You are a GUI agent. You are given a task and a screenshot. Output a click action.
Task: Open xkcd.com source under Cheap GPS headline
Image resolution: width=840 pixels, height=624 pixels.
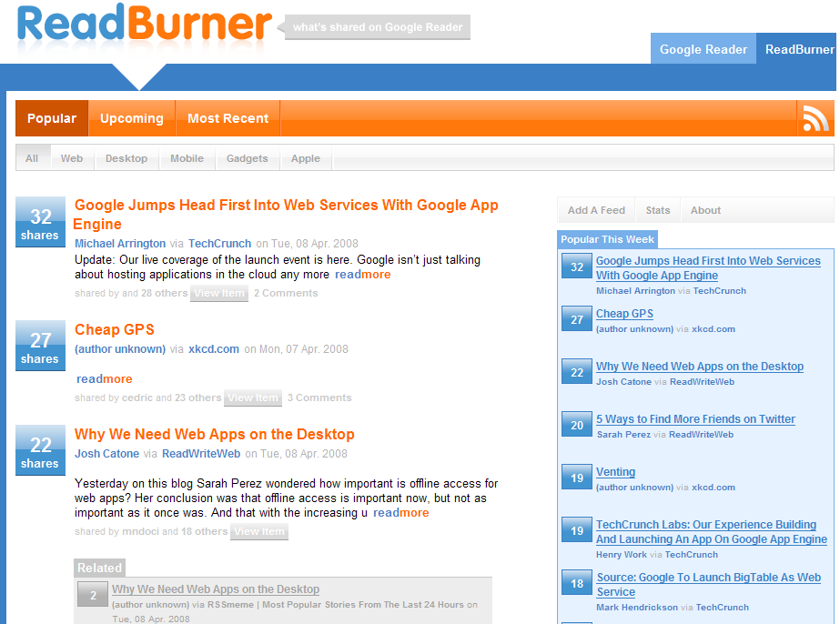(x=214, y=348)
